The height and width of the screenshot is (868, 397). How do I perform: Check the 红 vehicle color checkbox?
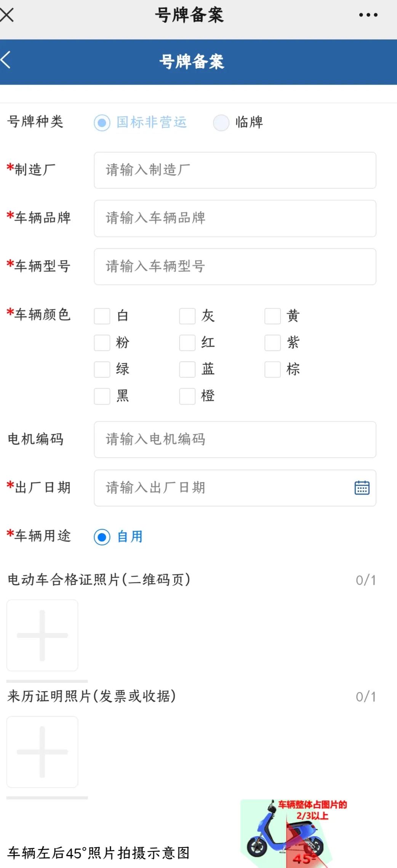coord(187,343)
